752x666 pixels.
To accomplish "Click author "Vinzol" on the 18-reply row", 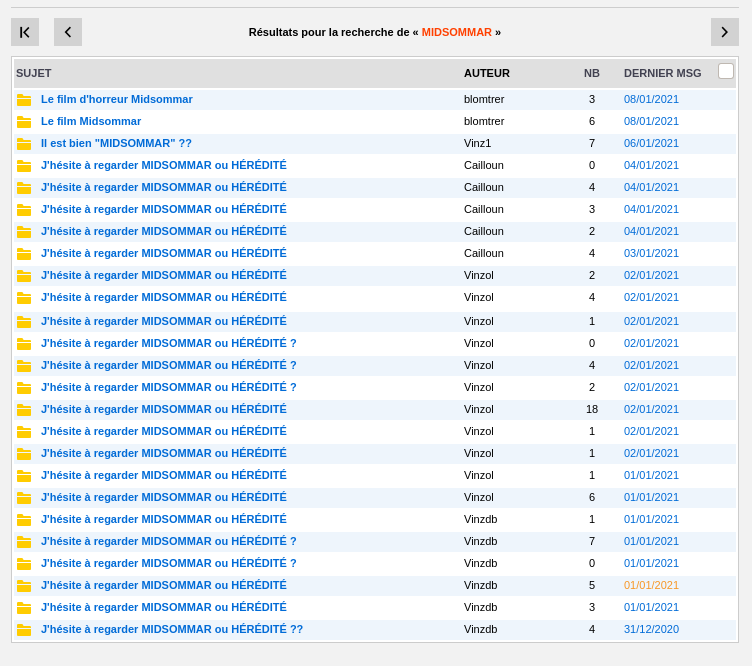I will click(479, 409).
